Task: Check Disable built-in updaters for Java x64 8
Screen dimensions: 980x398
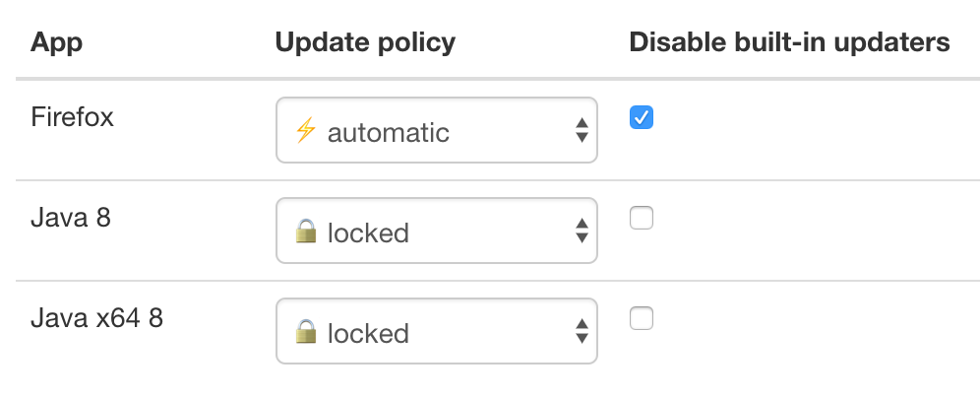Action: coord(642,319)
